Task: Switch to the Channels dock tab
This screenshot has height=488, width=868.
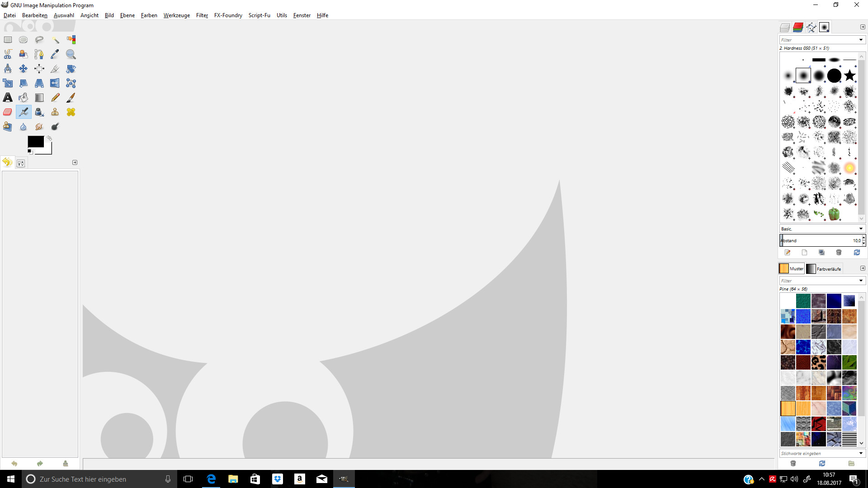Action: 798,28
